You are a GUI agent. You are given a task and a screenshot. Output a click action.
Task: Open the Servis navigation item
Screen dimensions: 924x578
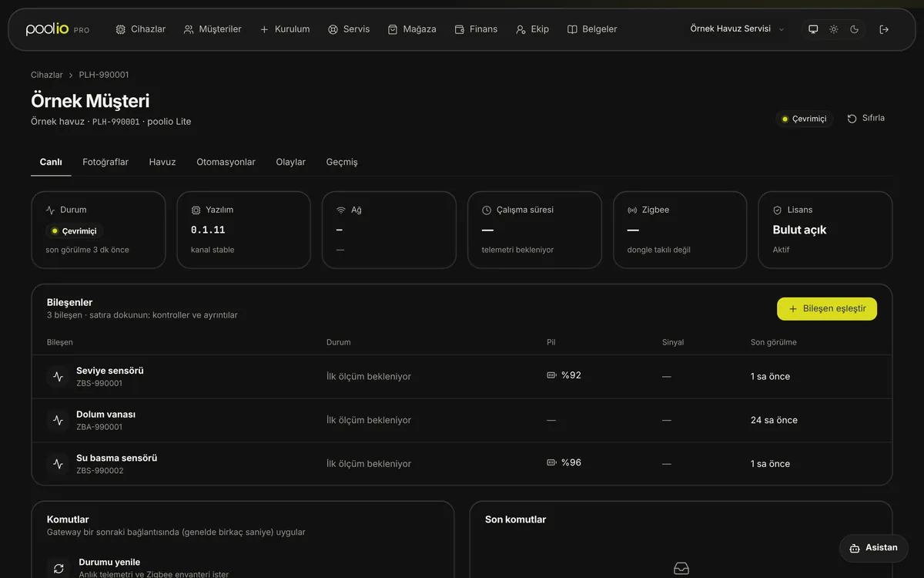pyautogui.click(x=349, y=29)
